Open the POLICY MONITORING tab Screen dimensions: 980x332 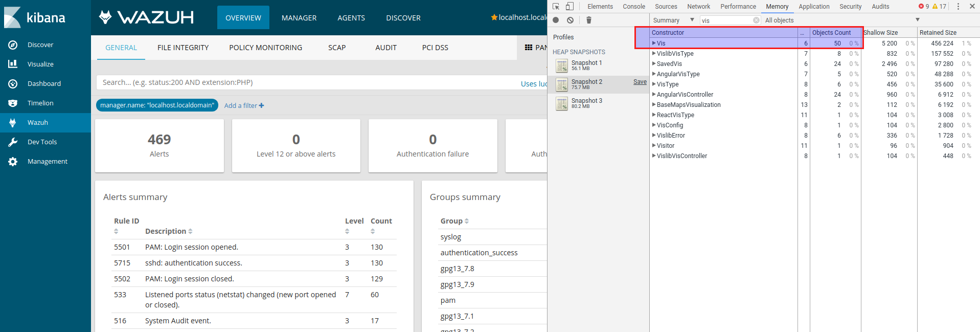[265, 48]
